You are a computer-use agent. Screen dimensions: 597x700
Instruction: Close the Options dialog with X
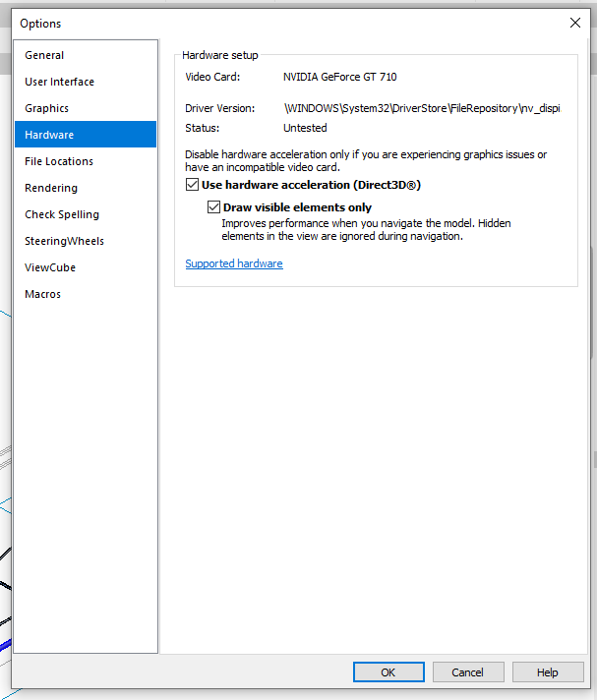click(x=575, y=23)
